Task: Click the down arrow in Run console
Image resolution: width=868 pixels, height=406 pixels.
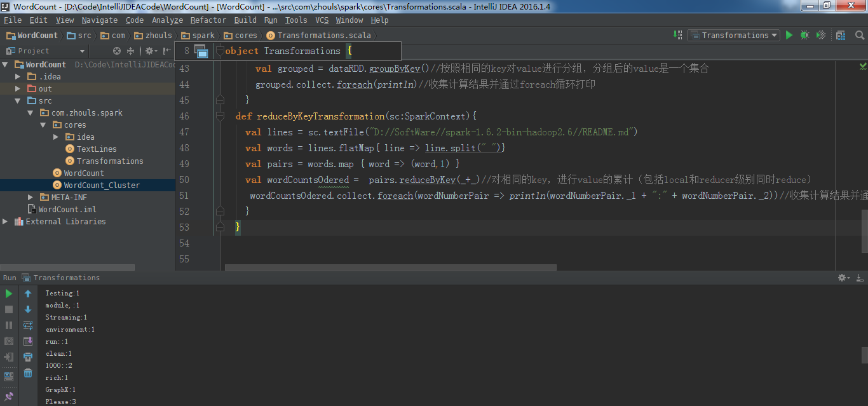Action: tap(28, 309)
